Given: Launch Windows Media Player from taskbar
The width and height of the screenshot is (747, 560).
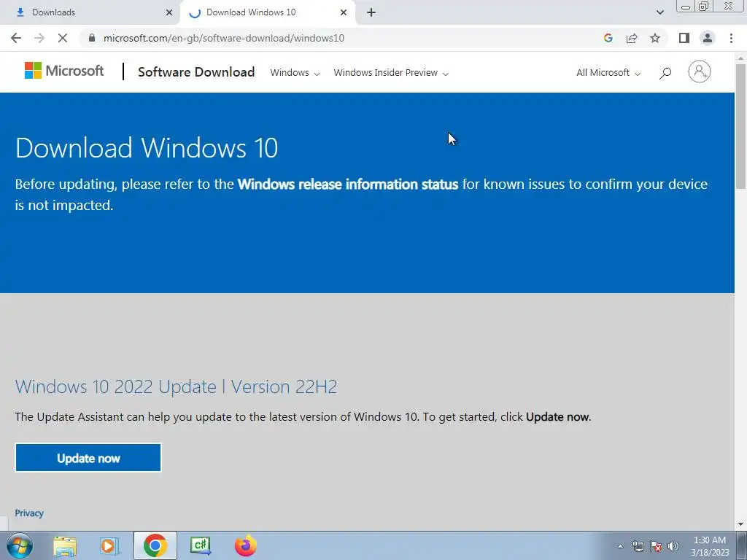Looking at the screenshot, I should tap(109, 545).
